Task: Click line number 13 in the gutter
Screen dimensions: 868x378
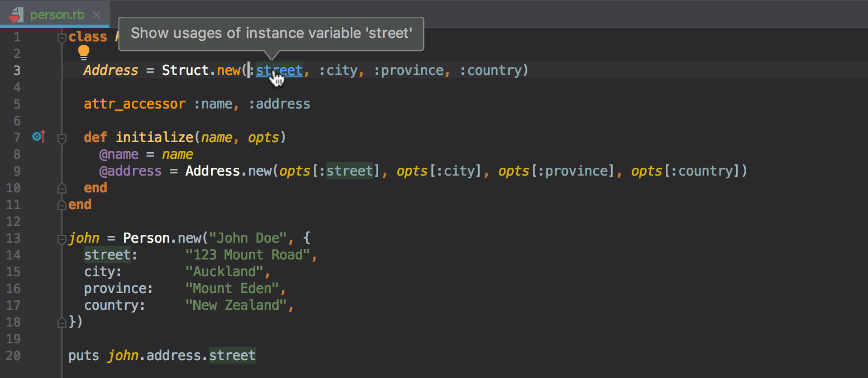Action: [x=13, y=238]
